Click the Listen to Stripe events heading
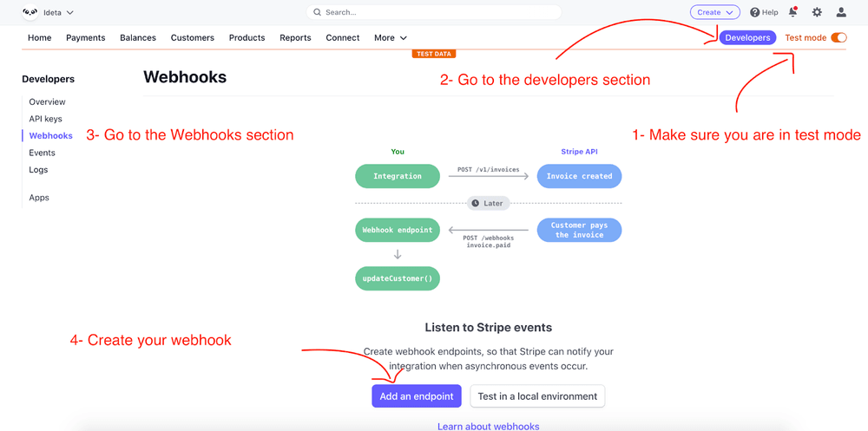This screenshot has height=431, width=868. [x=488, y=327]
